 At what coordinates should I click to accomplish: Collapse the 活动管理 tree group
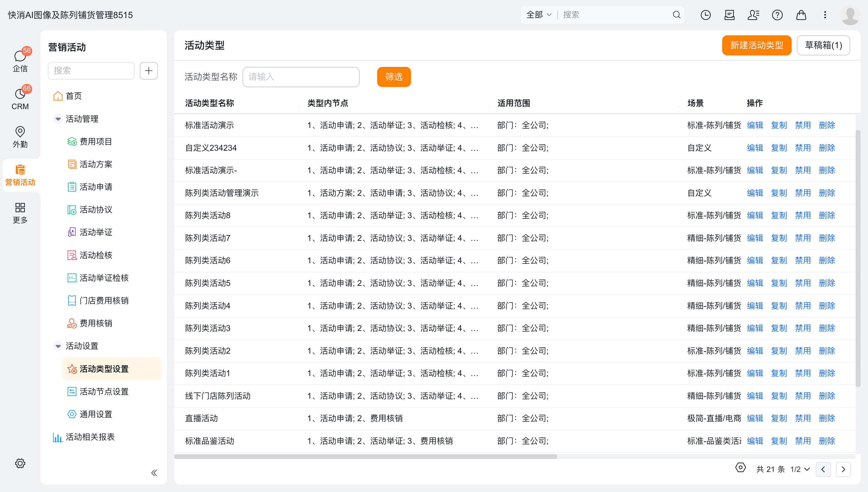click(58, 119)
